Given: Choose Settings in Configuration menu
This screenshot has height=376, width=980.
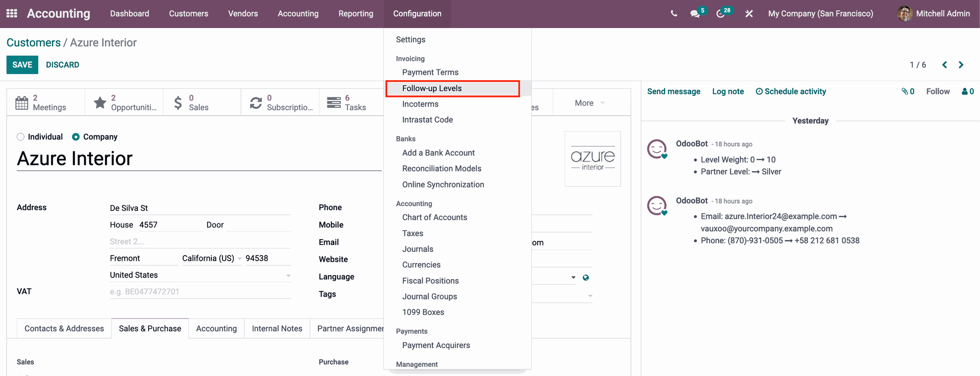Looking at the screenshot, I should click(x=410, y=39).
